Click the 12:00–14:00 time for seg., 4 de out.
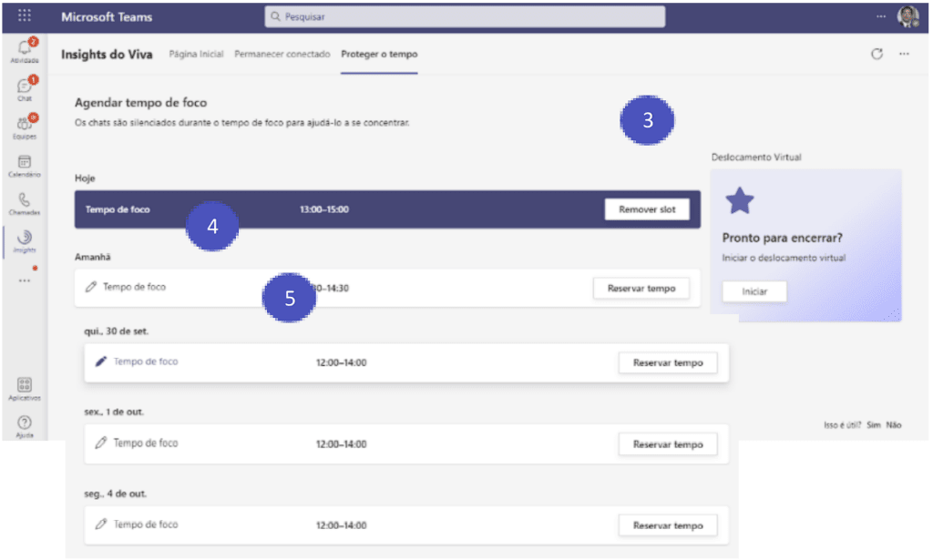The image size is (933, 560). tap(341, 525)
